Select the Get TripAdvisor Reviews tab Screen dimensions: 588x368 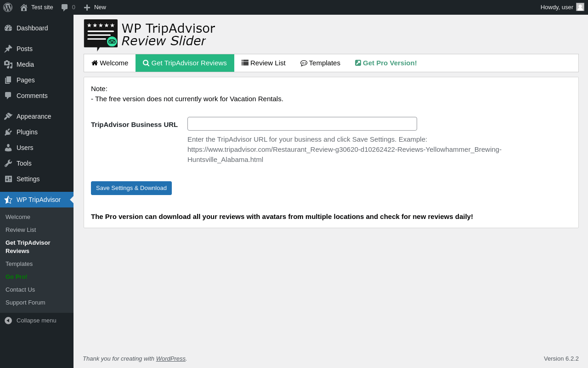(x=185, y=63)
